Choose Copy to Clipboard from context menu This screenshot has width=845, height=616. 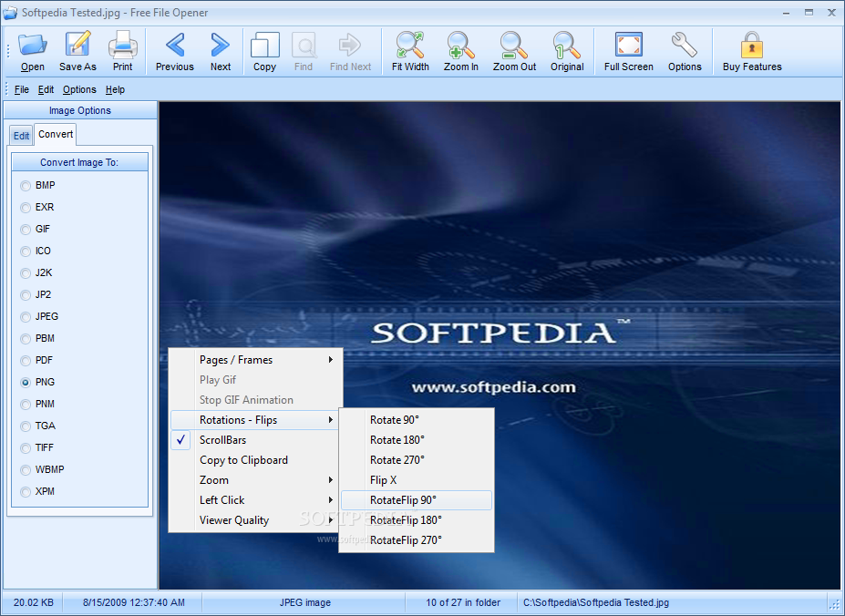255,459
